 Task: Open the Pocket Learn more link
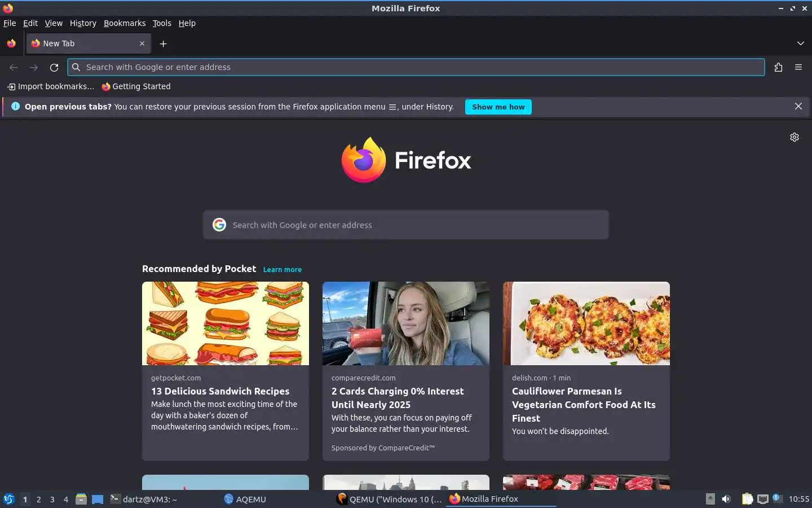click(x=283, y=270)
